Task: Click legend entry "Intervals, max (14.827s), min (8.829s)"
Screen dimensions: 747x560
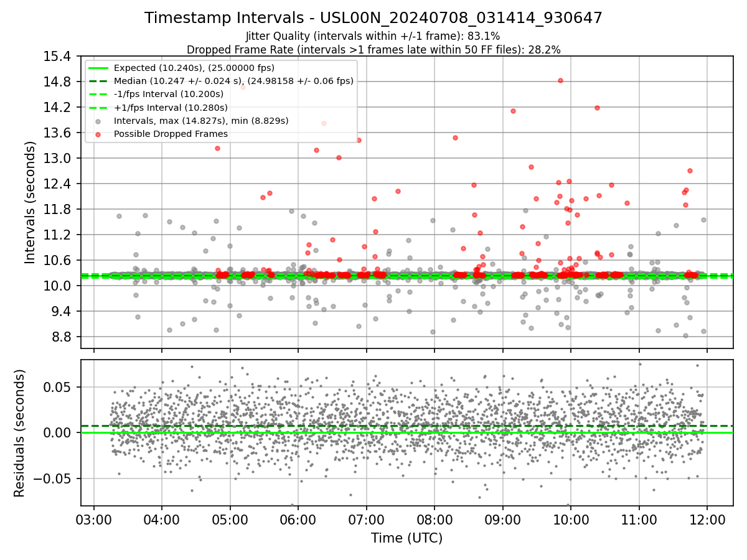Action: [201, 121]
